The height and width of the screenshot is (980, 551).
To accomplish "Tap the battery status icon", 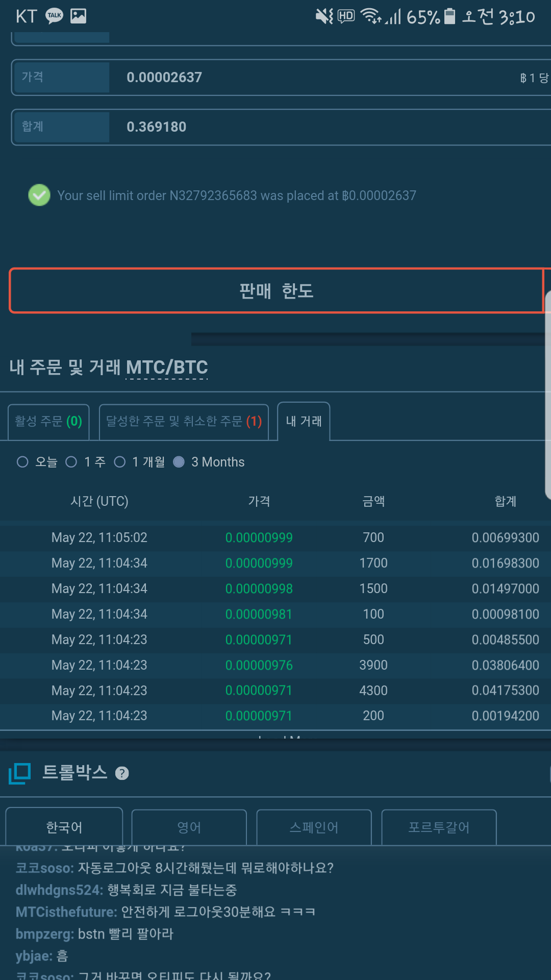I will point(449,16).
